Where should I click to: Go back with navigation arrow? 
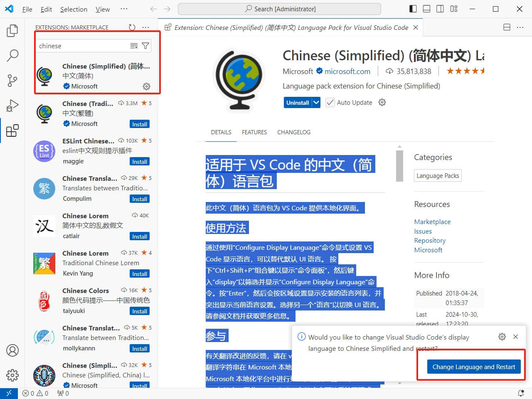153,9
